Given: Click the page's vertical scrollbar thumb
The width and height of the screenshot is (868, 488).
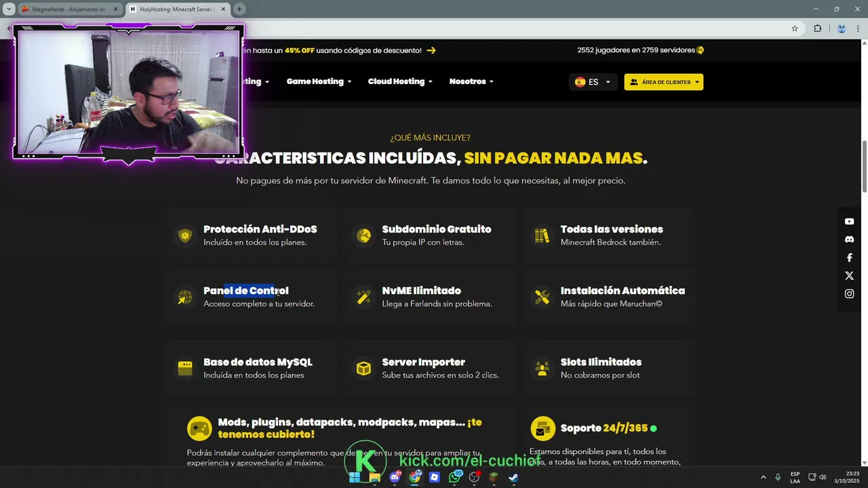Looking at the screenshot, I should coord(864,166).
